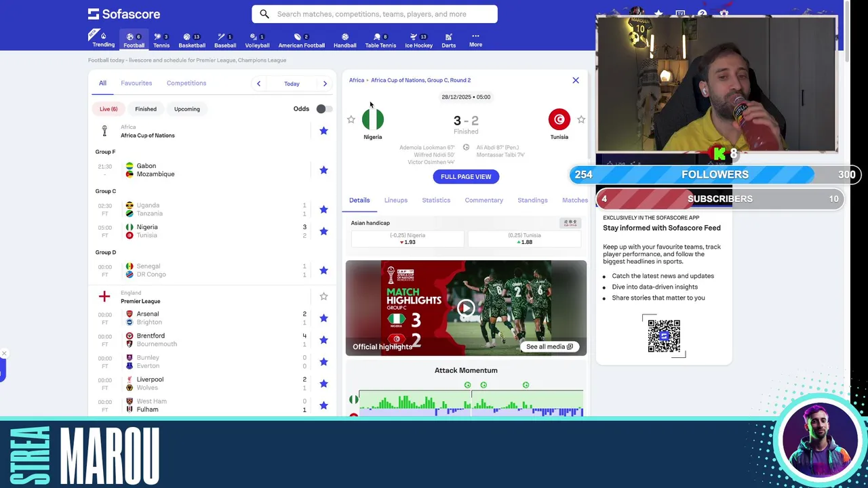Open the Nigeria team flag
This screenshot has height=488, width=868.
[372, 119]
